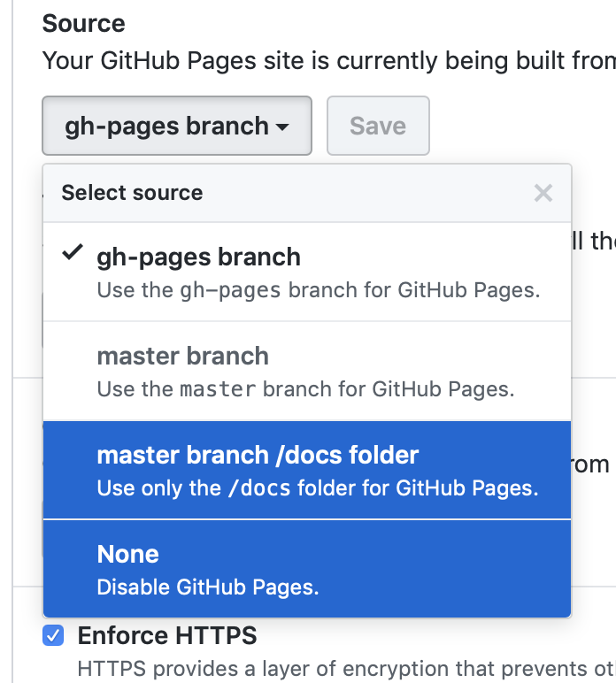Select the gh-pages branch option

[307, 272]
